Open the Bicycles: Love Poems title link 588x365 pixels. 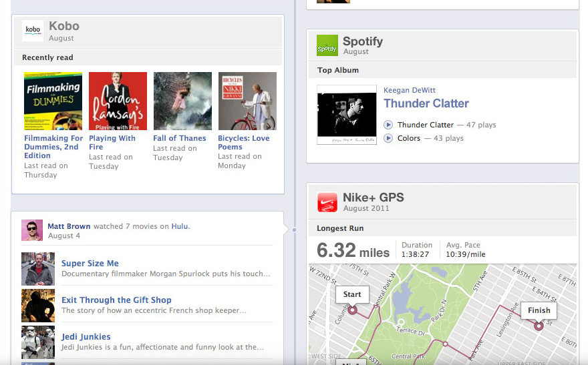244,143
